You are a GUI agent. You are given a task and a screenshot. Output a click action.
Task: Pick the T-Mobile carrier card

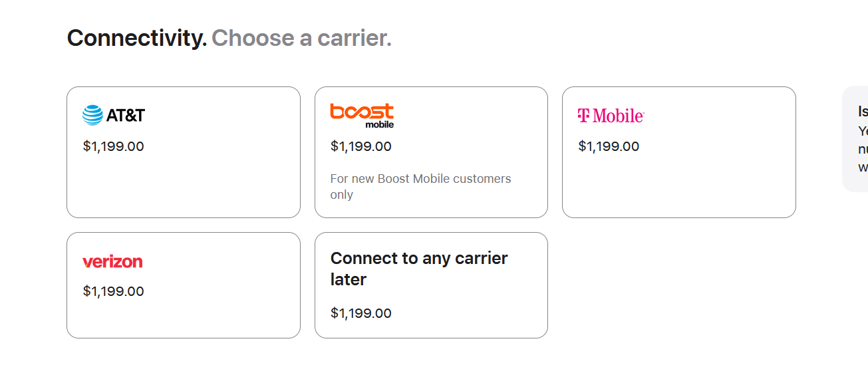(x=678, y=180)
